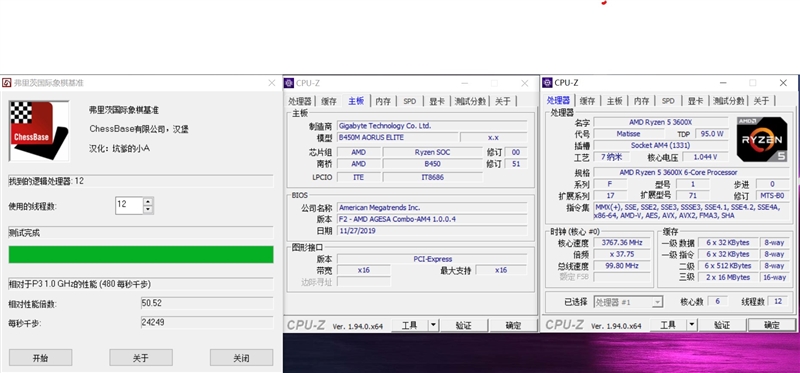Click the AMD Ryzen 5 logo badge
800x373 pixels.
click(762, 139)
